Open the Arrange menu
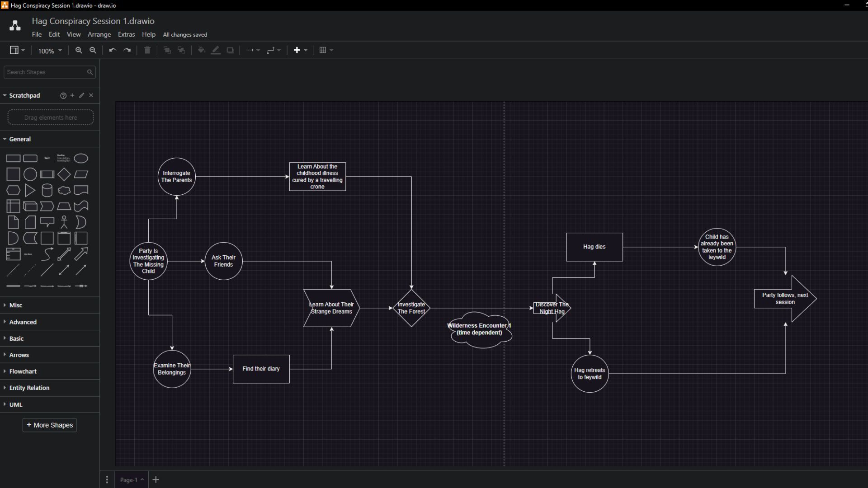868x488 pixels. point(99,34)
